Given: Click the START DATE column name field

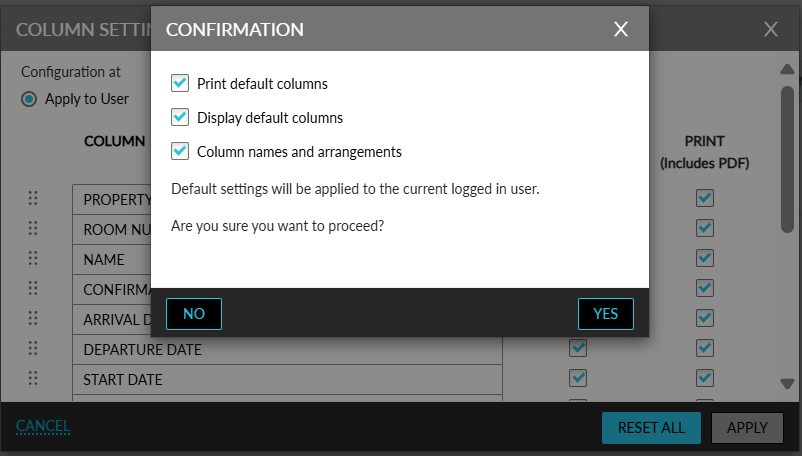Looking at the screenshot, I should [x=287, y=380].
